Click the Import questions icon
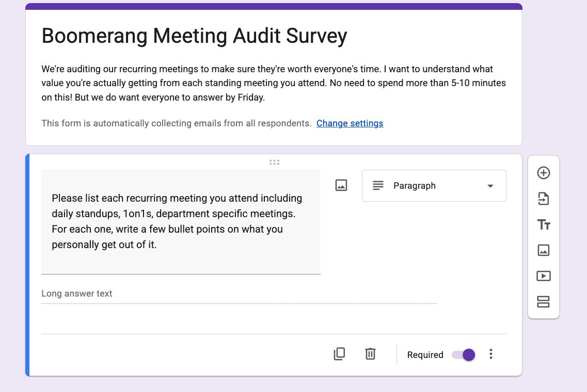The width and height of the screenshot is (587, 392). 543,199
